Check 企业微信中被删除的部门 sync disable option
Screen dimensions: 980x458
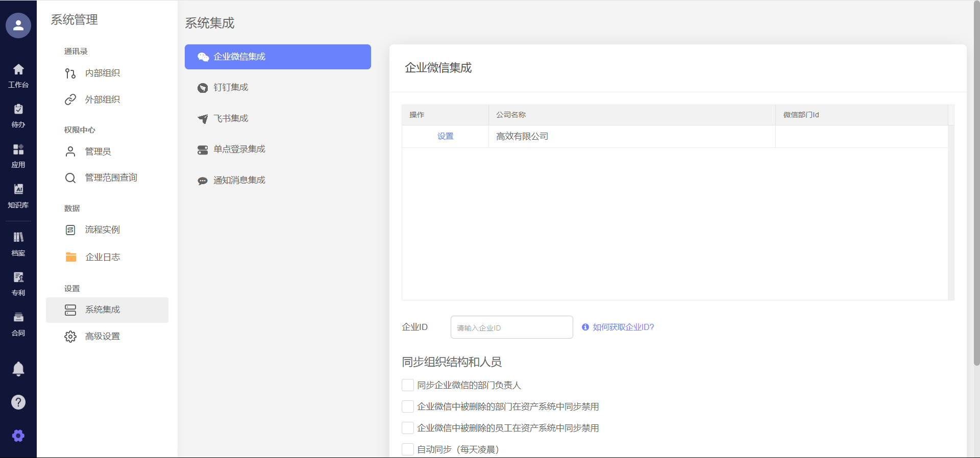407,406
